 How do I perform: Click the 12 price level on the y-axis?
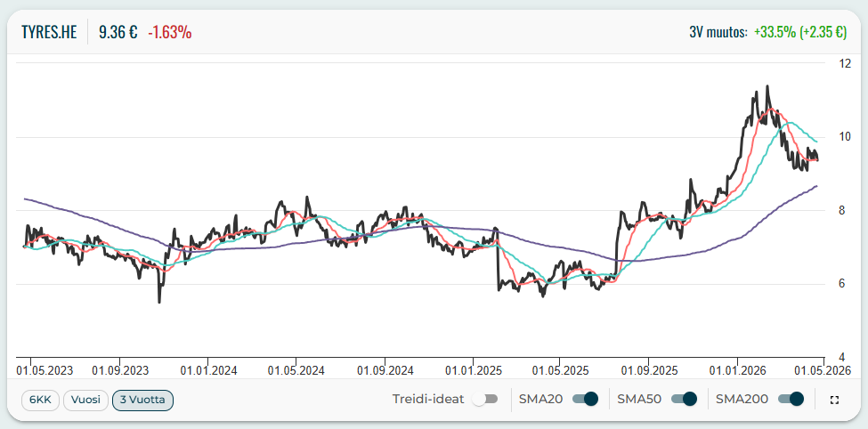click(x=844, y=63)
